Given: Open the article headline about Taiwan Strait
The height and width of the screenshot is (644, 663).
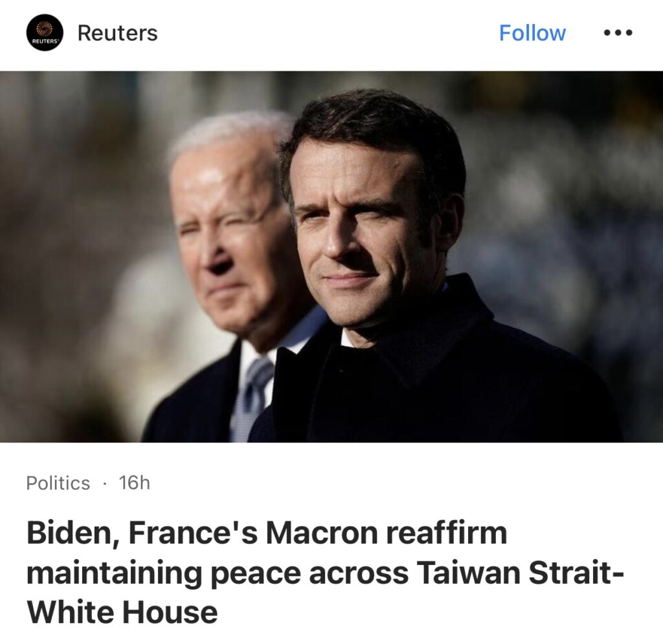Looking at the screenshot, I should 325,573.
